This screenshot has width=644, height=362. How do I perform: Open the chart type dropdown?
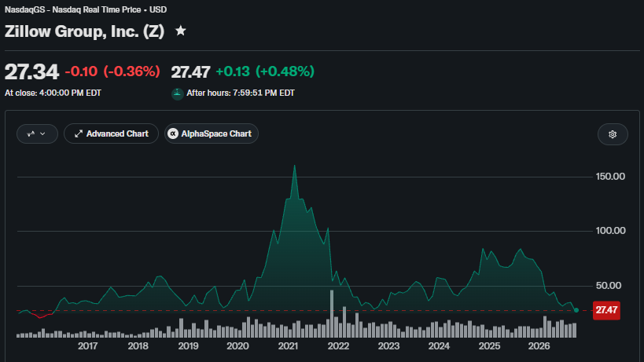(x=37, y=133)
